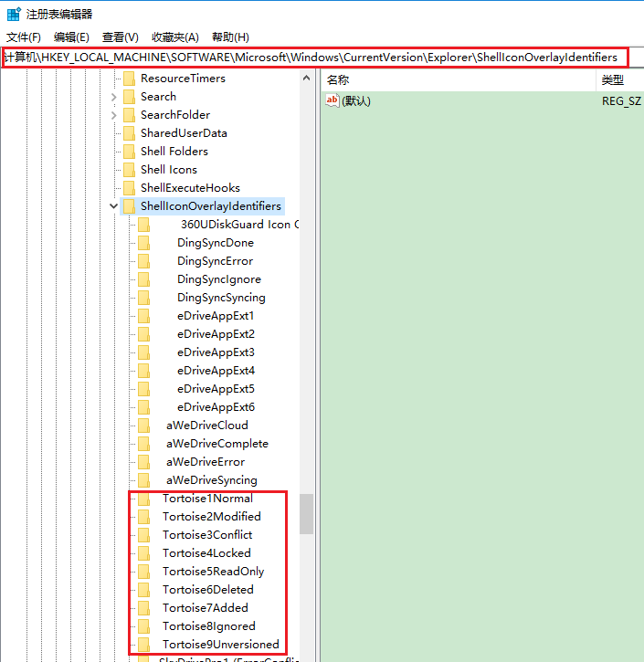This screenshot has height=662, width=644.
Task: Click the DingSyncError folder icon
Action: tap(143, 261)
